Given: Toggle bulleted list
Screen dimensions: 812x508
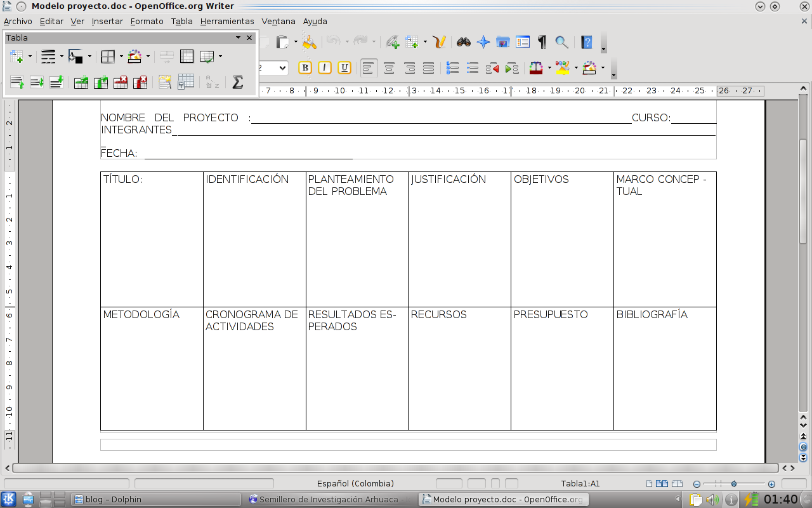Looking at the screenshot, I should point(473,67).
